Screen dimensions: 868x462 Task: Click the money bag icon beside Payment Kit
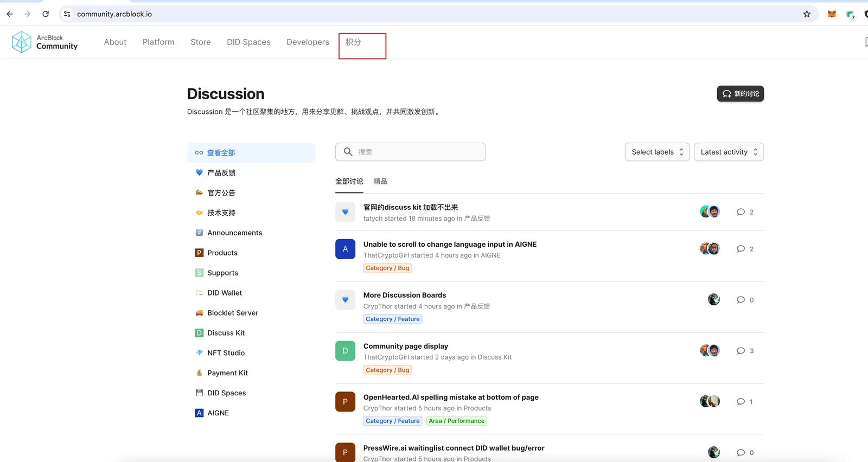[x=199, y=373]
